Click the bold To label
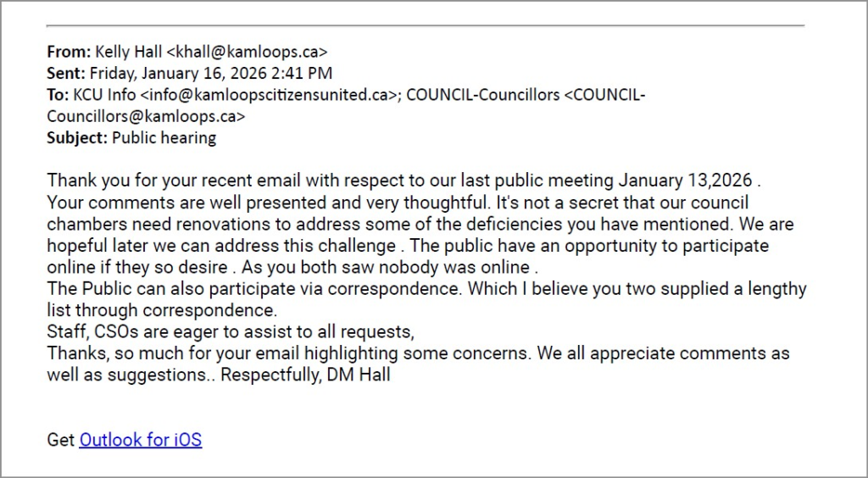The width and height of the screenshot is (868, 478). pos(58,95)
